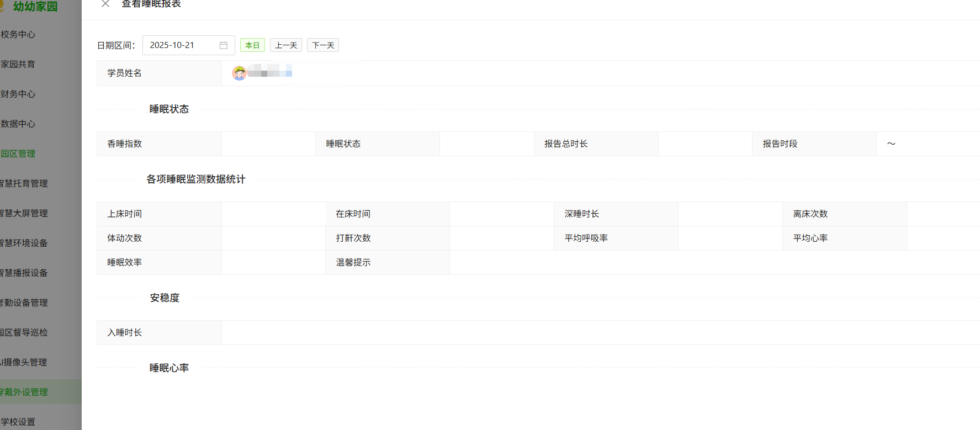Expand 智慧托育管理 in sidebar

tap(24, 183)
